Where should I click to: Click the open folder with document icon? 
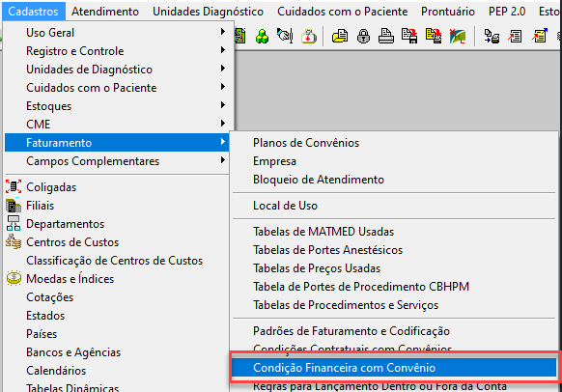point(340,36)
